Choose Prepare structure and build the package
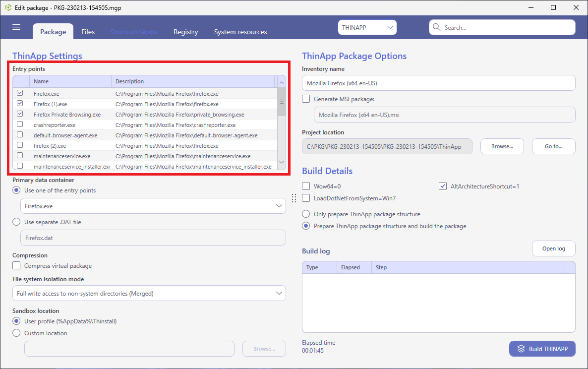The height and width of the screenshot is (369, 588). pos(306,226)
